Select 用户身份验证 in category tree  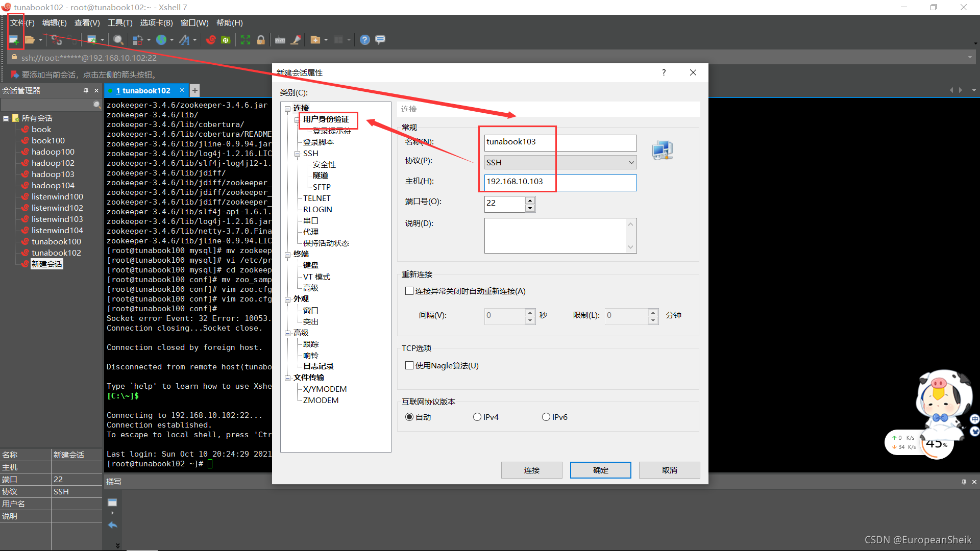click(326, 119)
